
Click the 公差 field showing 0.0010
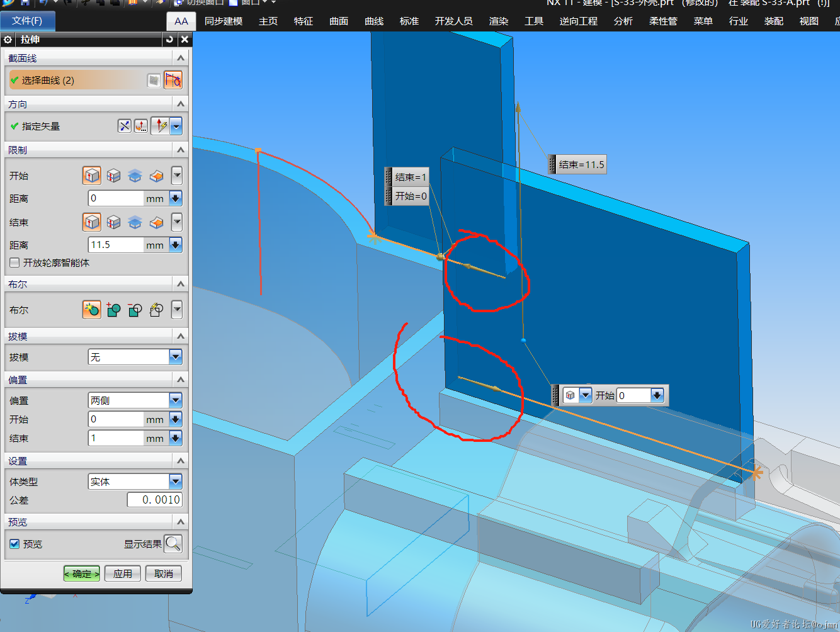(155, 500)
